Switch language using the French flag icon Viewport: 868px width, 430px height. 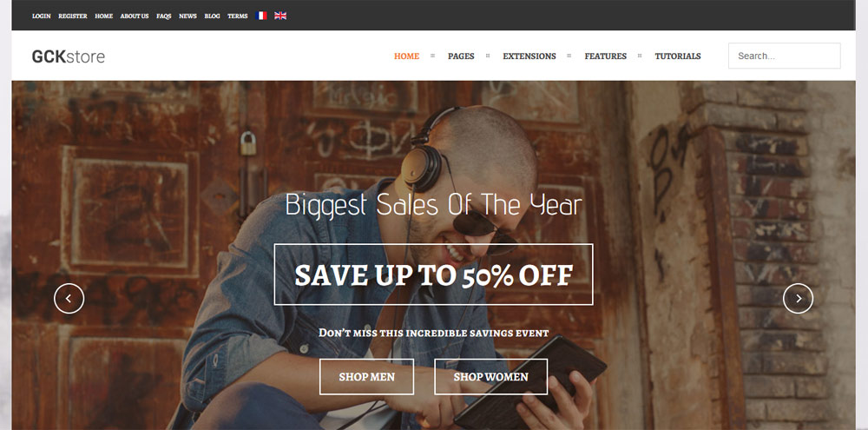(261, 16)
